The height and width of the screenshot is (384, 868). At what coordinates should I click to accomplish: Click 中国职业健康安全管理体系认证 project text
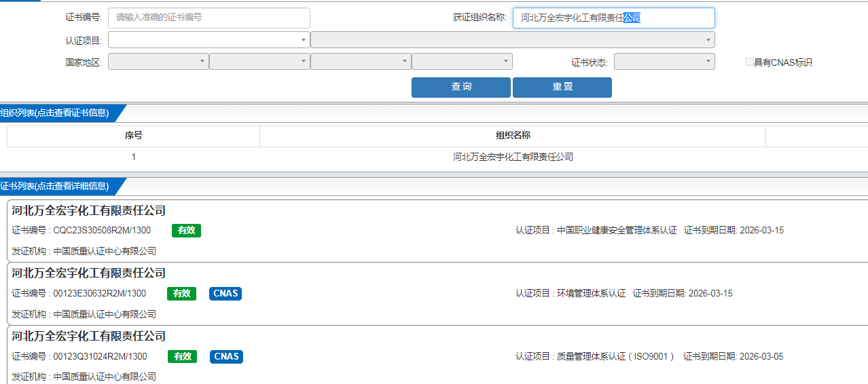[x=617, y=231]
